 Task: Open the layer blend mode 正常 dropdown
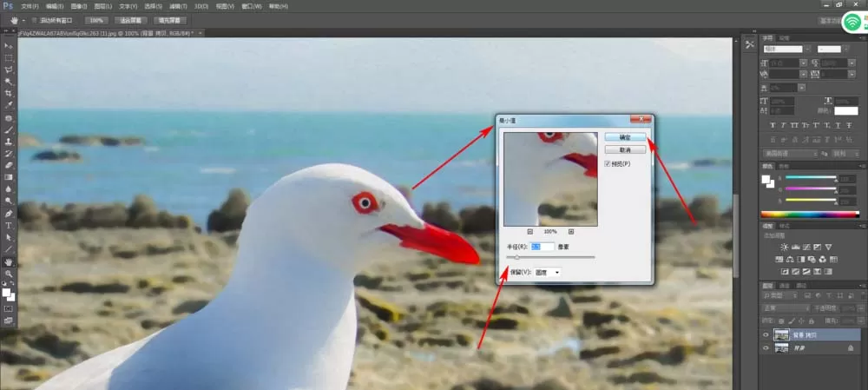(x=786, y=308)
